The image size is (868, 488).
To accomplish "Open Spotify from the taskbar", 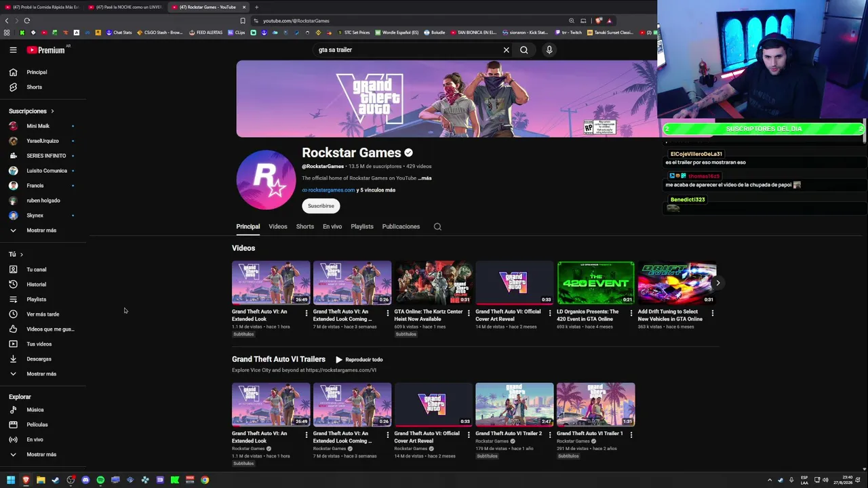I will [x=100, y=480].
